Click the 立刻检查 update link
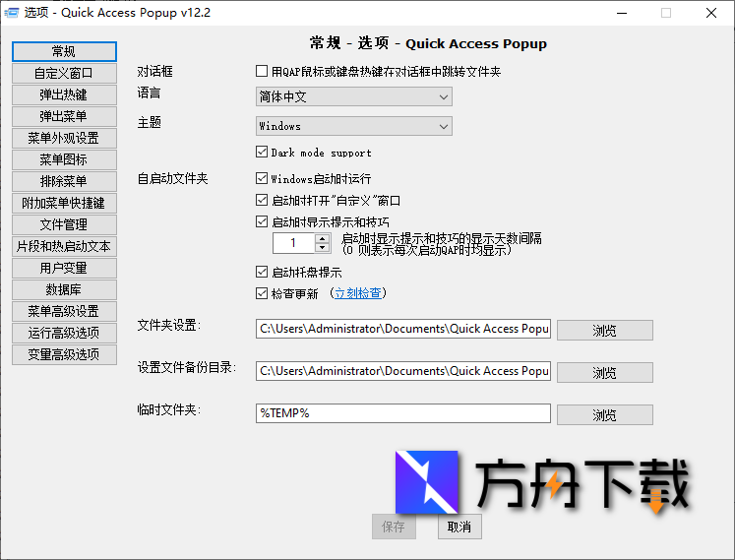This screenshot has width=735, height=560. click(357, 293)
